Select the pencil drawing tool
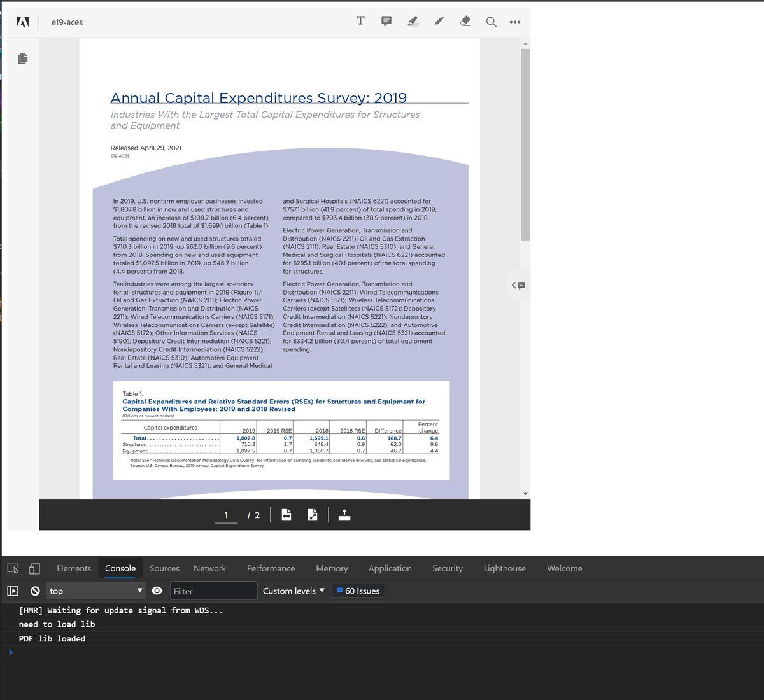Viewport: 764px width, 700px height. click(439, 22)
